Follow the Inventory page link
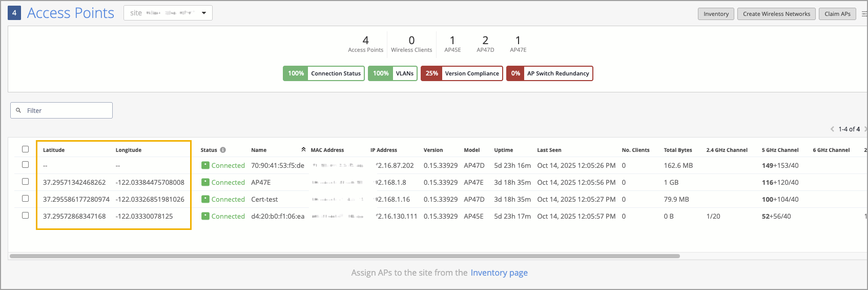Viewport: 868px width, 290px height. click(x=499, y=273)
